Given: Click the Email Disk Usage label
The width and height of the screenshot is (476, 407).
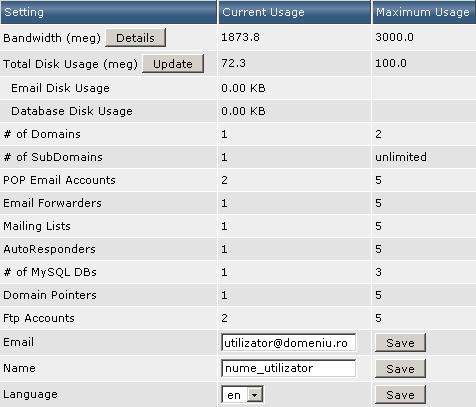Looking at the screenshot, I should click(x=60, y=88).
